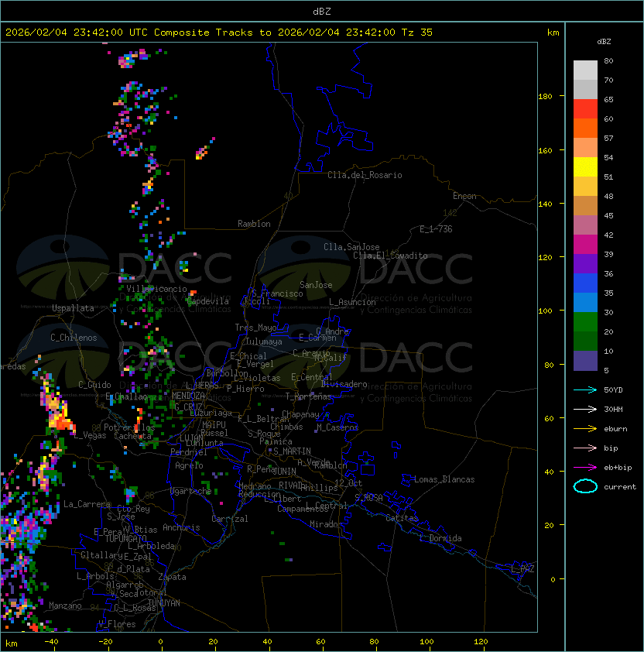Screen dimensions: 644x652
Task: Click the Manzano label
Action: tap(65, 606)
